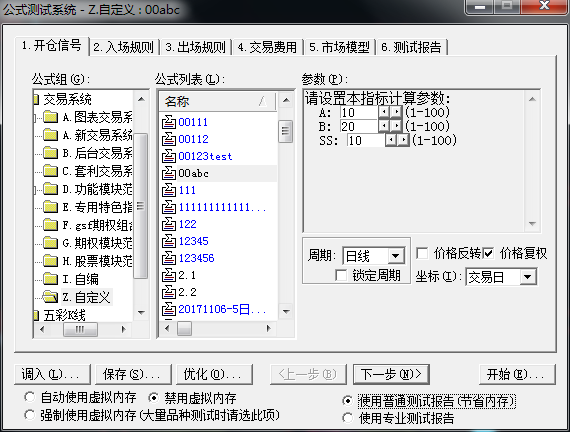Click the 优化(O)... button
This screenshot has width=570, height=432.
pos(214,374)
